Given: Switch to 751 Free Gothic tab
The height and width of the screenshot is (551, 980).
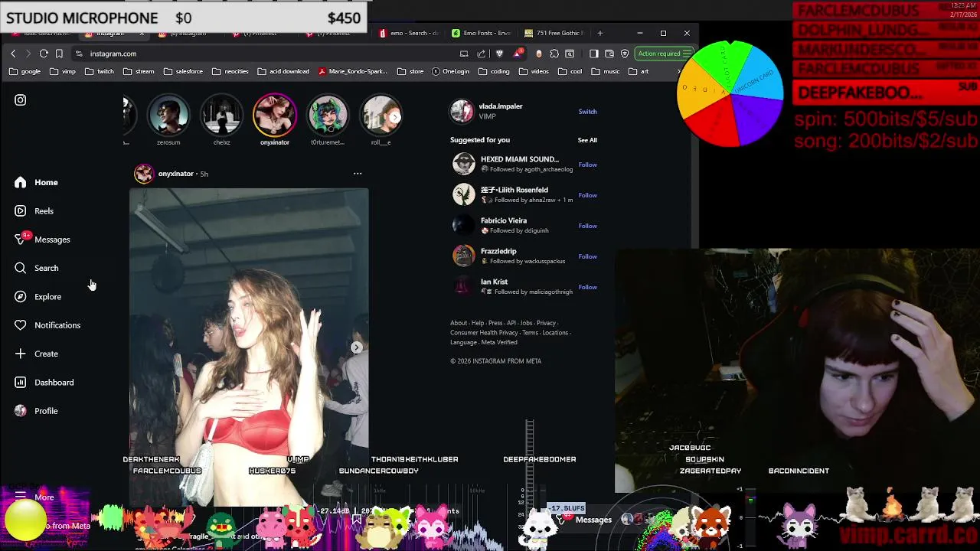Looking at the screenshot, I should pyautogui.click(x=554, y=33).
